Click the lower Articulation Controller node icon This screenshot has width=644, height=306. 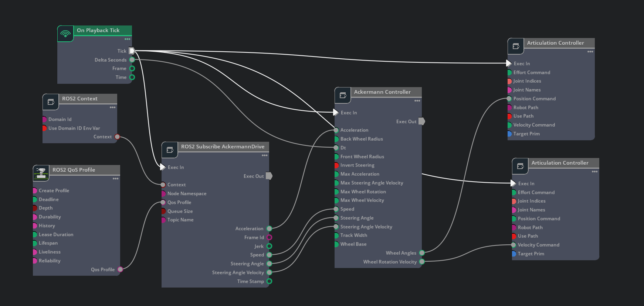(520, 166)
